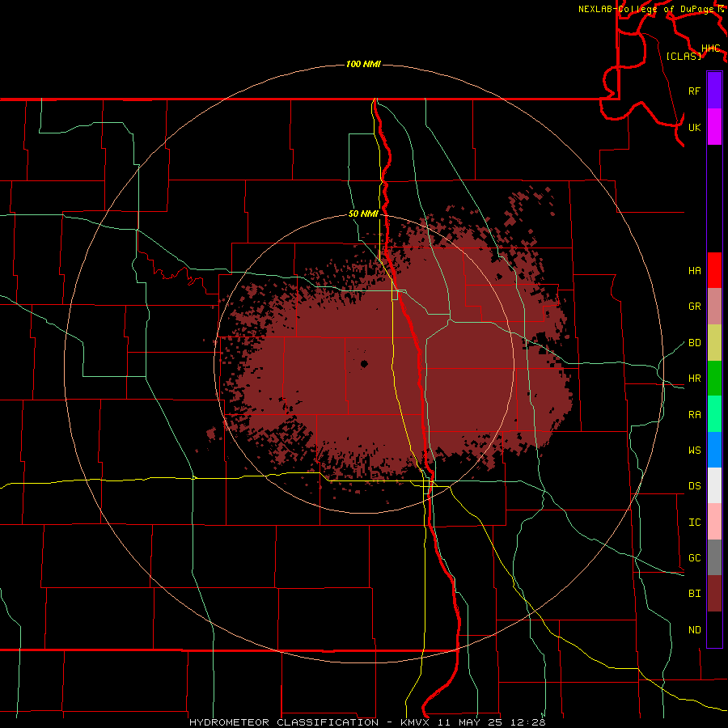Click the HA red legend swatch
The width and height of the screenshot is (728, 728).
pos(714,270)
